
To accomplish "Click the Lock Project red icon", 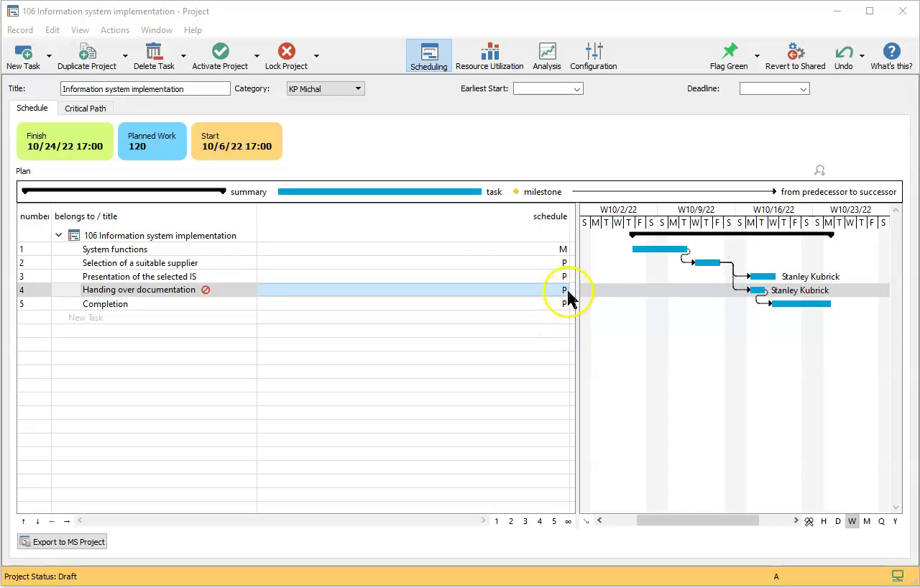I will (286, 52).
